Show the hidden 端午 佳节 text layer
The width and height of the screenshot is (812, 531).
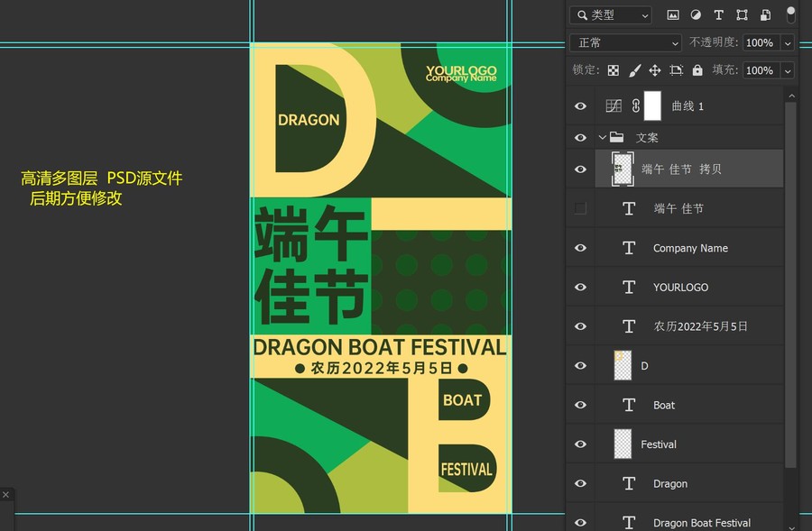pyautogui.click(x=580, y=208)
